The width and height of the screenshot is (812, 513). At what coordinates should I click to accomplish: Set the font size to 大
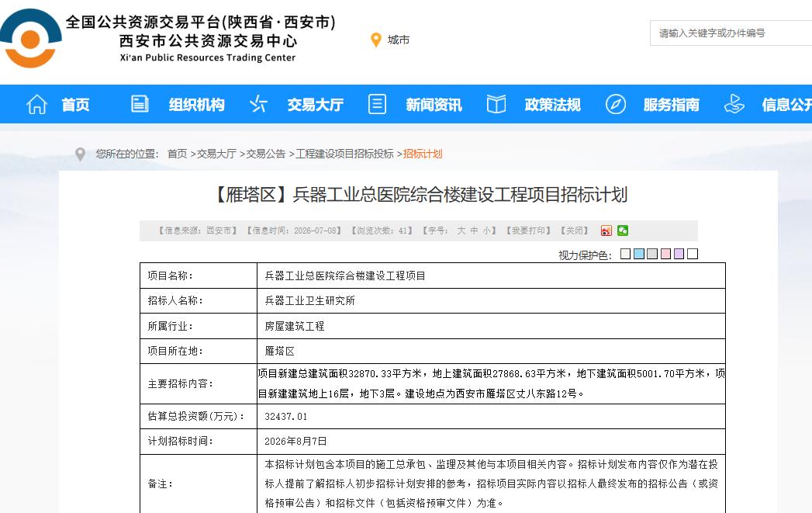461,231
